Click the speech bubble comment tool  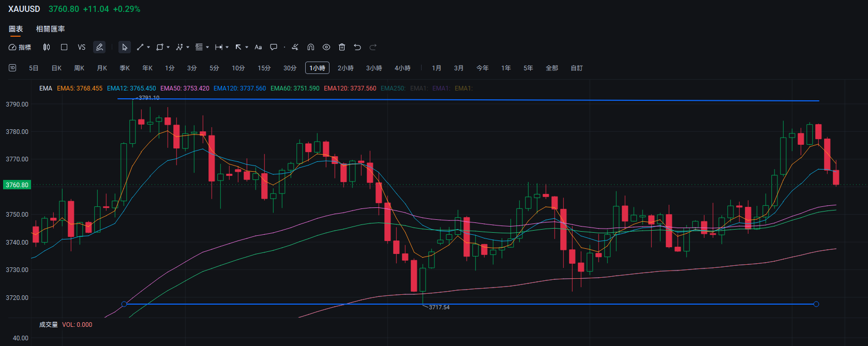point(274,47)
